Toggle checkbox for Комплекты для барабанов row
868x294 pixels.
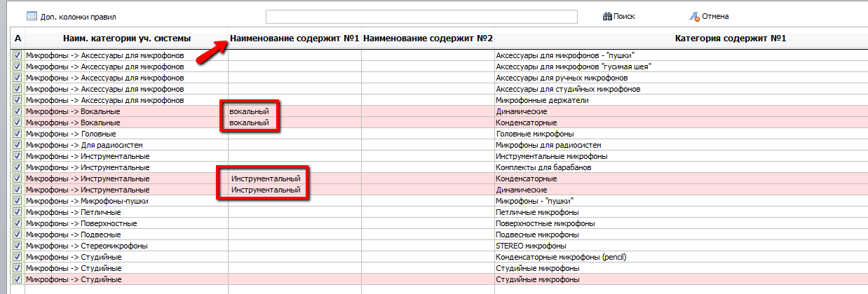pyautogui.click(x=18, y=167)
